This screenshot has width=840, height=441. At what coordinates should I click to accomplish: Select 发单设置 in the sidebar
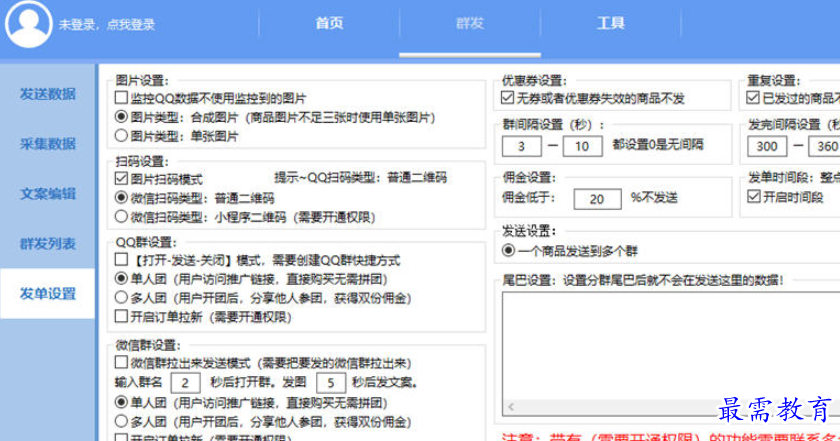click(x=48, y=294)
